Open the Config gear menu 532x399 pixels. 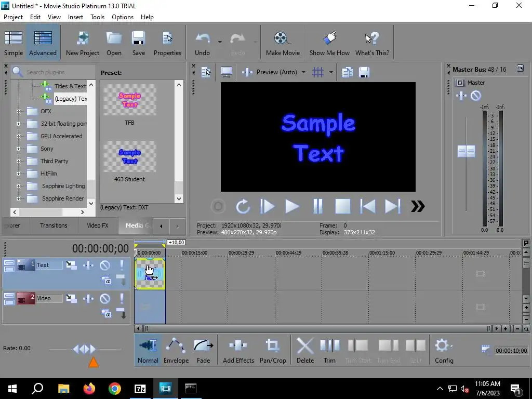click(x=444, y=351)
